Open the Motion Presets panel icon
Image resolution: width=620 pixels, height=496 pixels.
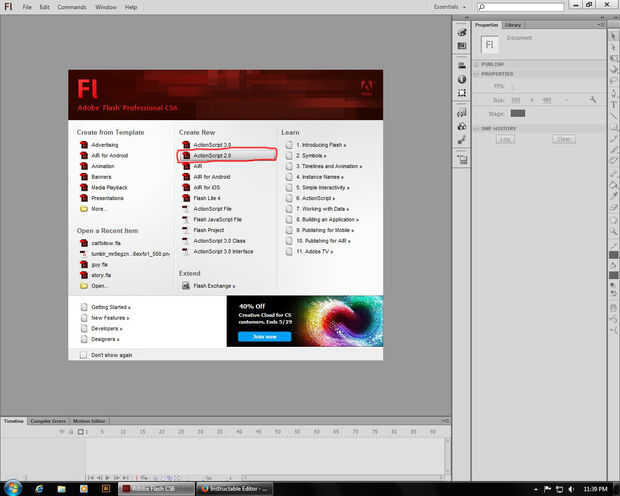[461, 140]
